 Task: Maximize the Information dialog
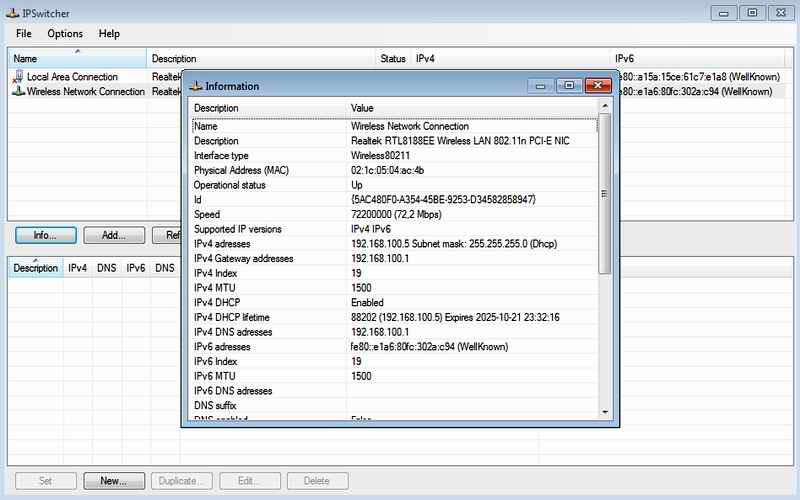(568, 86)
